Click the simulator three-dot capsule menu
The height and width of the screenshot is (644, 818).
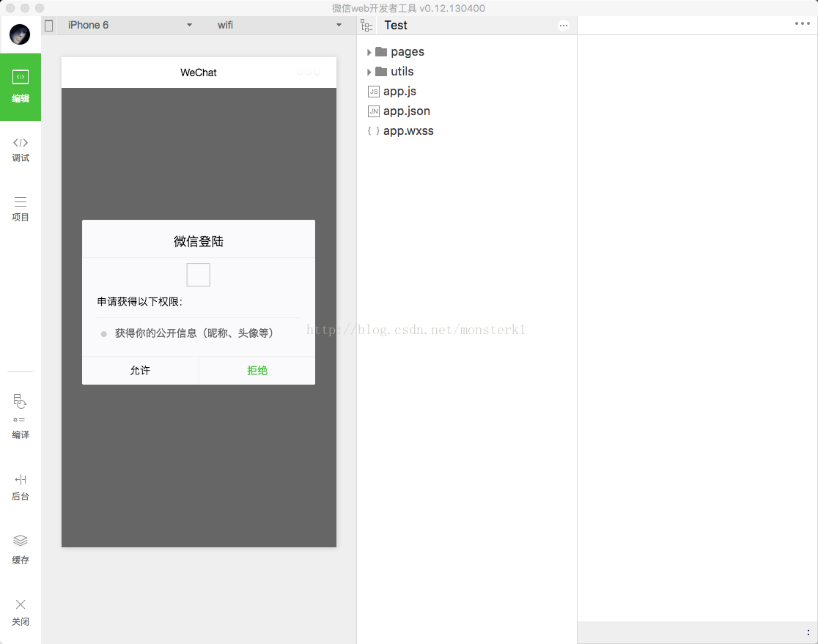pyautogui.click(x=309, y=73)
